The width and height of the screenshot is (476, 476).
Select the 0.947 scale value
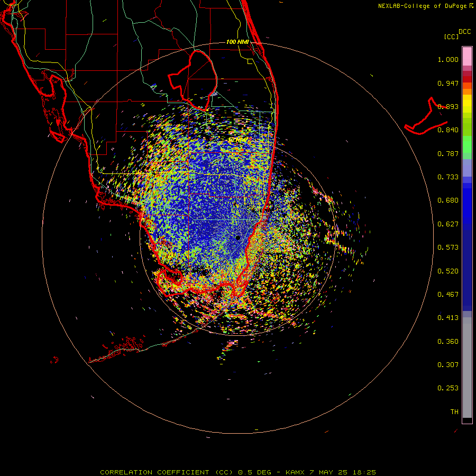pos(448,83)
